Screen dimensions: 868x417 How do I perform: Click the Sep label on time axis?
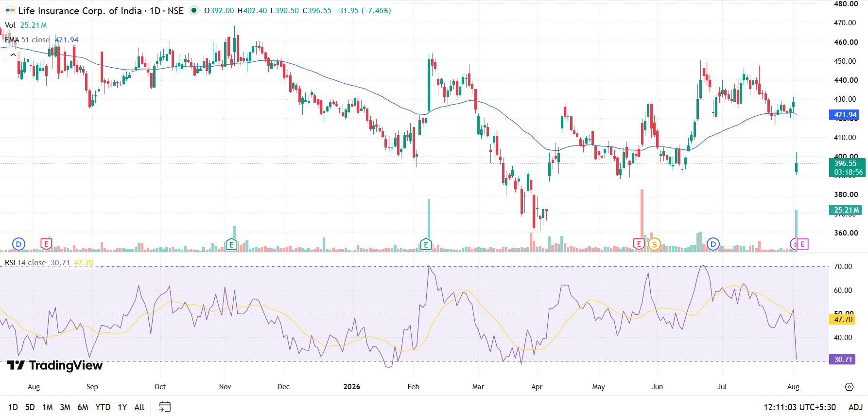click(92, 386)
